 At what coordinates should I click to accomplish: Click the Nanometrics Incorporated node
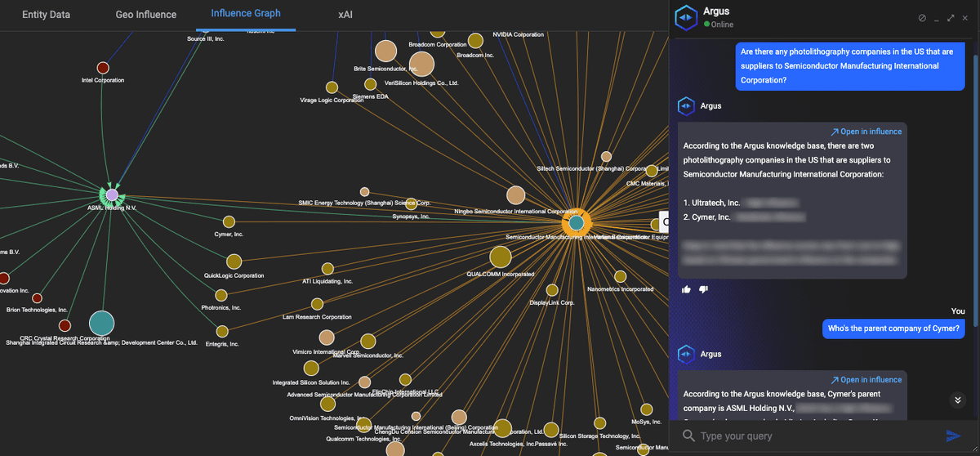(x=620, y=276)
